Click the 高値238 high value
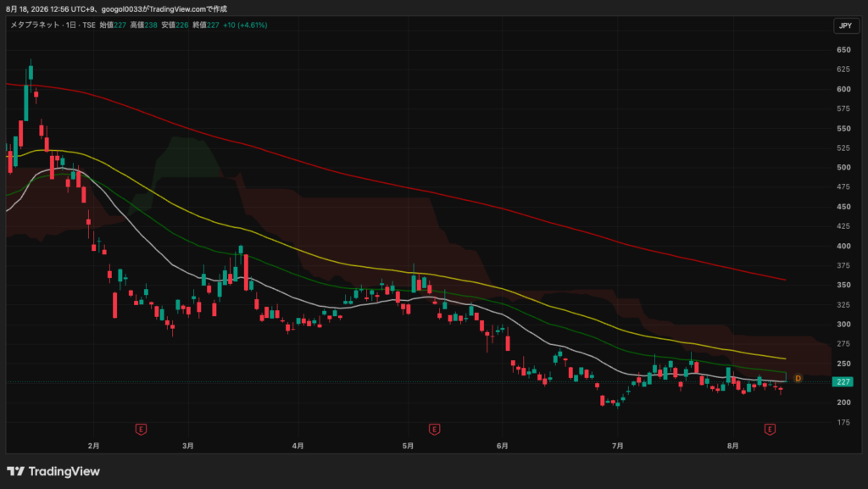 (x=144, y=25)
